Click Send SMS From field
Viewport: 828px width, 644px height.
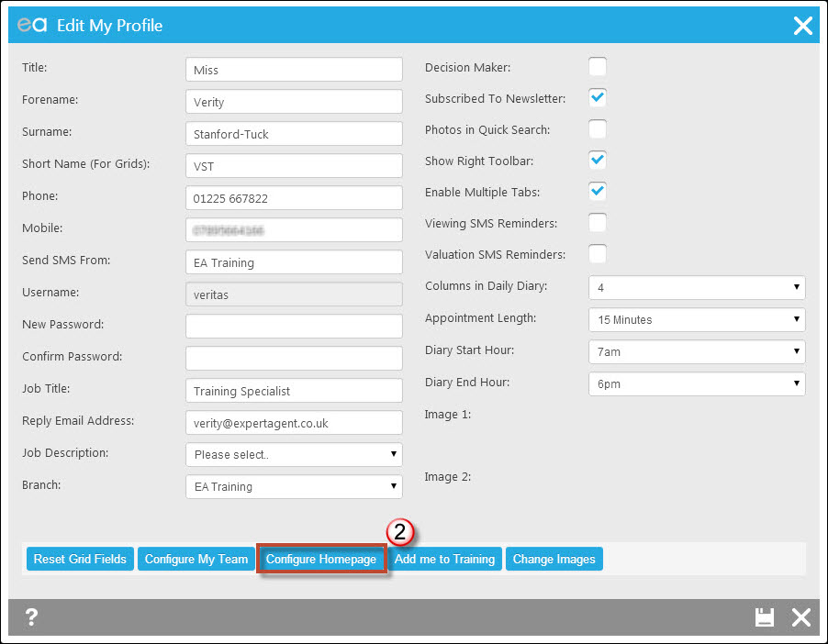(294, 262)
